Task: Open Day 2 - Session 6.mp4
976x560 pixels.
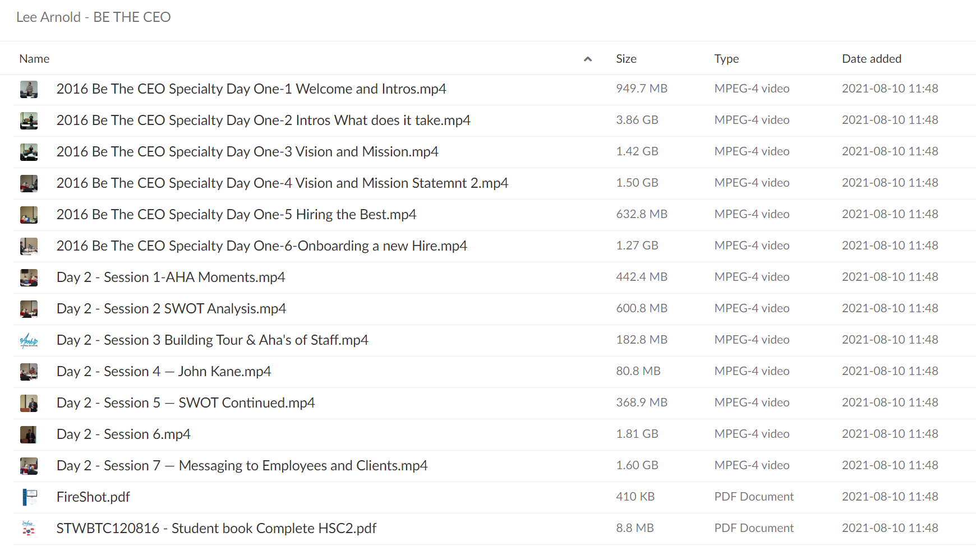Action: coord(123,434)
